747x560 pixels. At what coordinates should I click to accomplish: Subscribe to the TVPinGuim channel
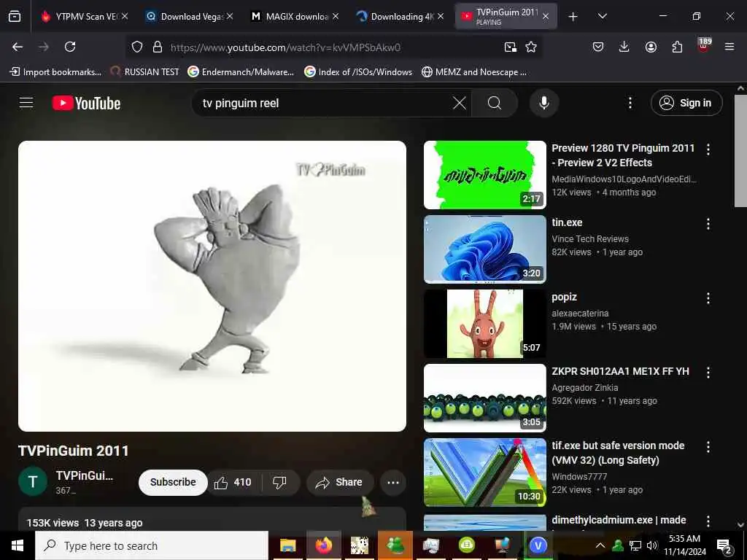coord(173,483)
